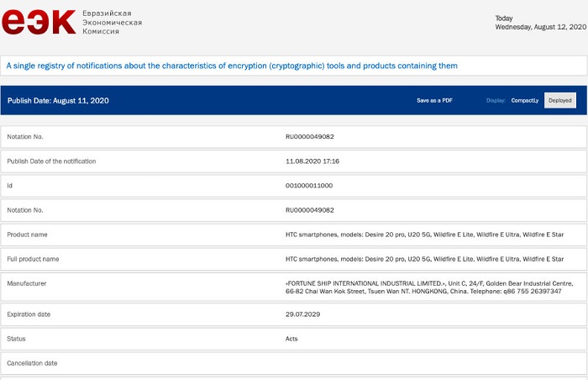The width and height of the screenshot is (588, 380).
Task: Click the 'Publish Date of the notification' label
Action: [x=51, y=161]
